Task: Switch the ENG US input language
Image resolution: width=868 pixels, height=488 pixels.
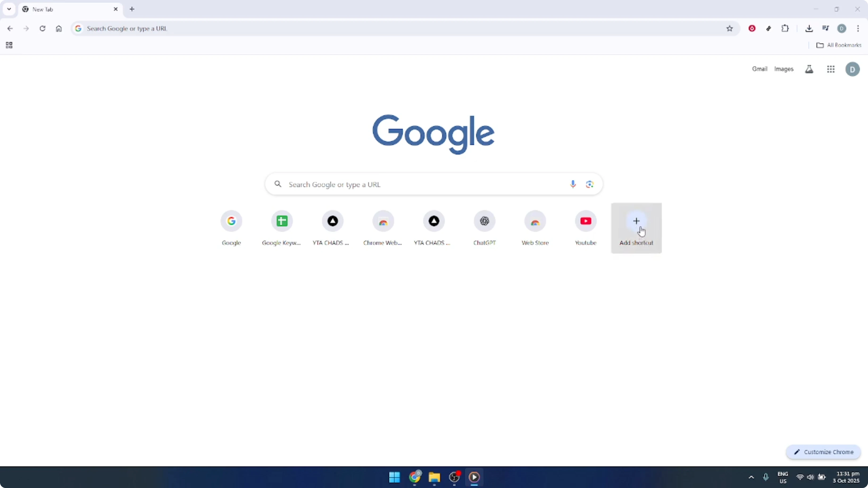Action: 782,477
